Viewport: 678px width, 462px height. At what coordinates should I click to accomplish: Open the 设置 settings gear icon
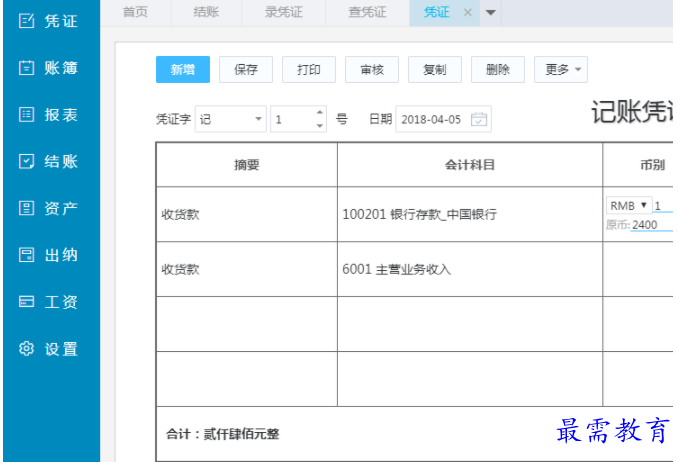[x=26, y=349]
